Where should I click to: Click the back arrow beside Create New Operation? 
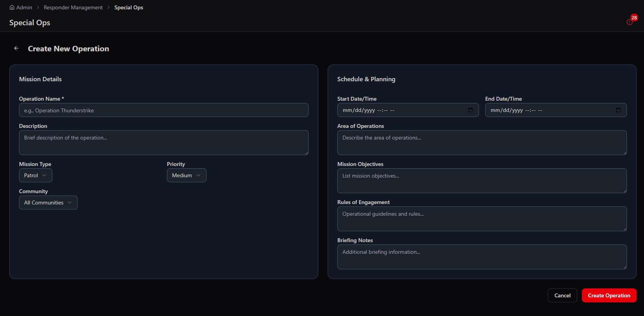(x=16, y=48)
